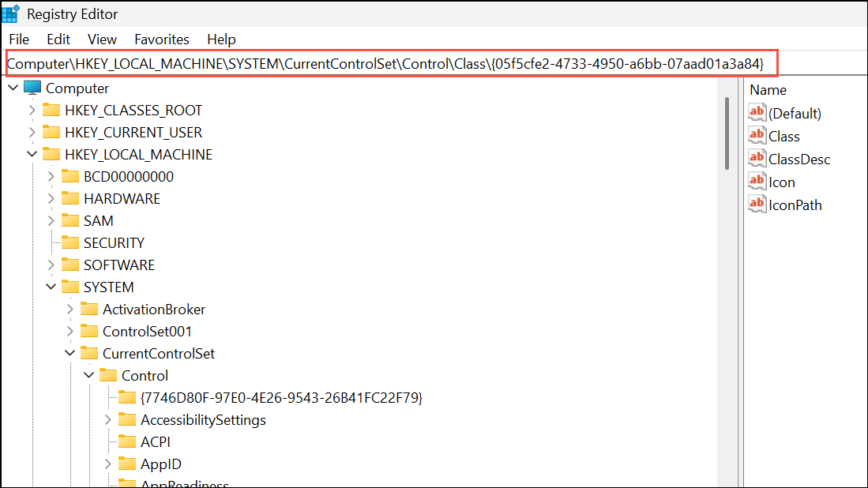Screen dimensions: 868x488
Task: Select the SOFTWARE key label
Action: (x=119, y=265)
